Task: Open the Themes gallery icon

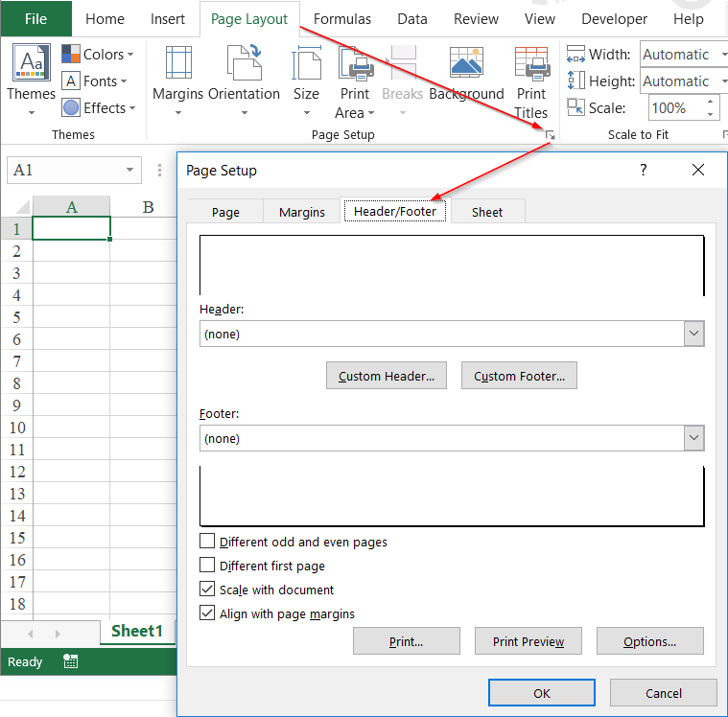Action: tap(31, 62)
